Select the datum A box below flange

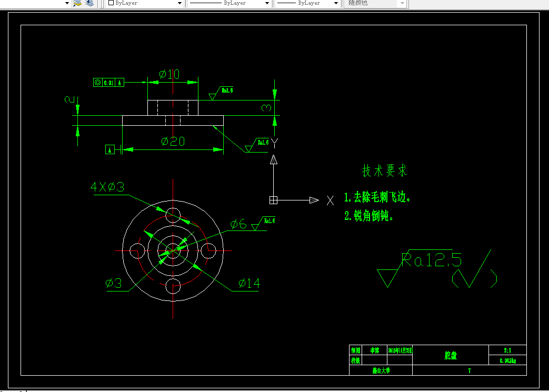(110, 149)
